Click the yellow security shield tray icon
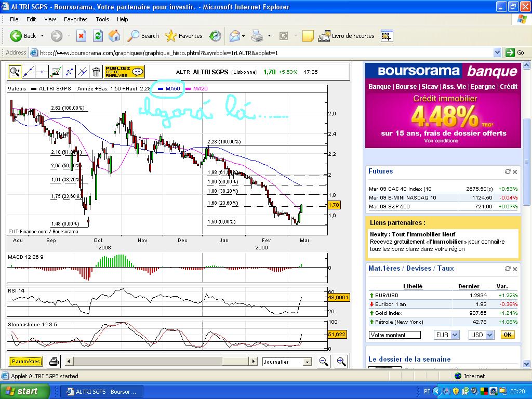 coord(456,391)
